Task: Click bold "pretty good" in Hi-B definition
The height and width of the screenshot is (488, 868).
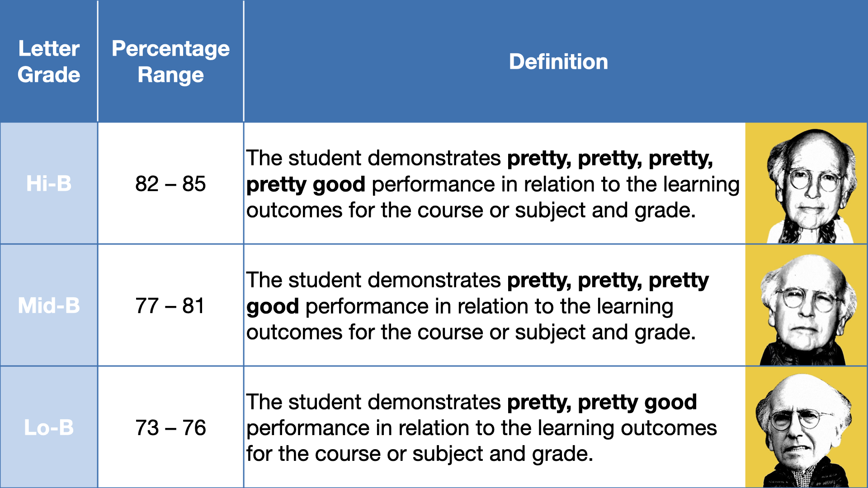Action: 306,184
